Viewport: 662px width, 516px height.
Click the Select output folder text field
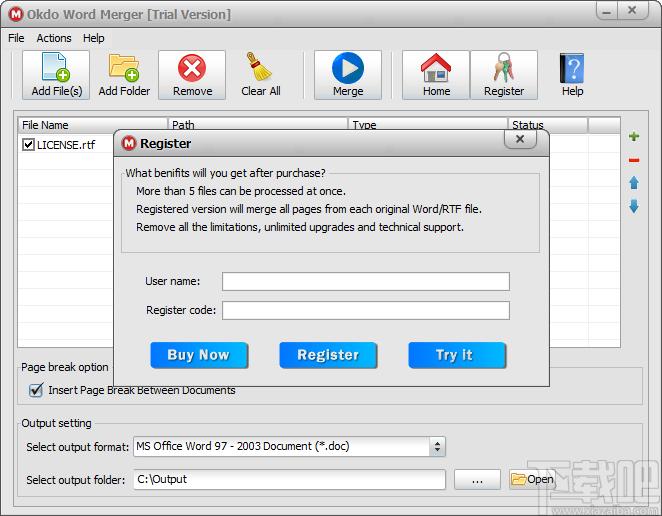click(289, 479)
